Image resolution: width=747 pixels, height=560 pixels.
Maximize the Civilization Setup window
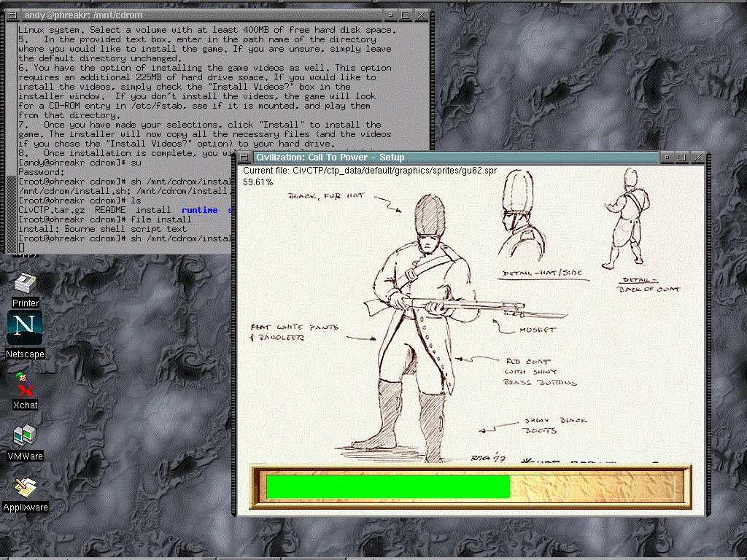681,157
